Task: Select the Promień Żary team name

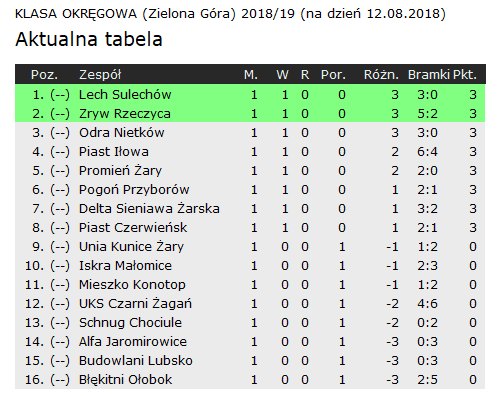Action: pyautogui.click(x=120, y=171)
